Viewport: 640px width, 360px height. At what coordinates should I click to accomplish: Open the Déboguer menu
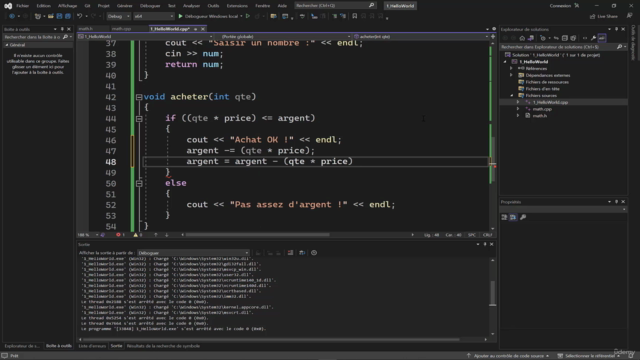150,6
